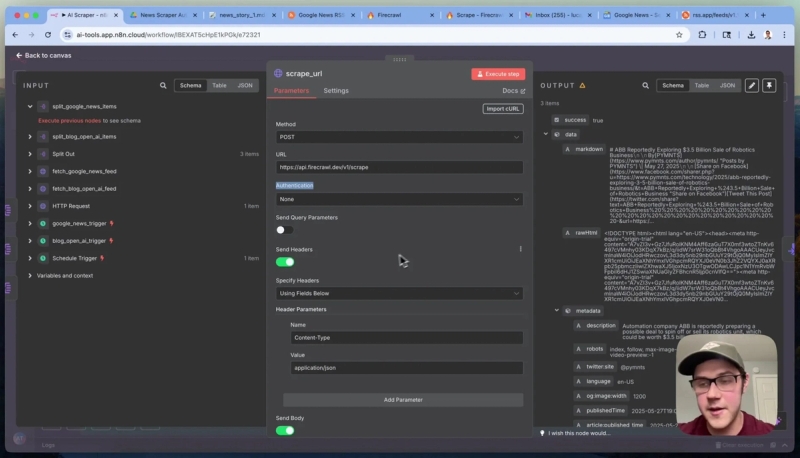Edit output with pencil icon

click(x=752, y=86)
